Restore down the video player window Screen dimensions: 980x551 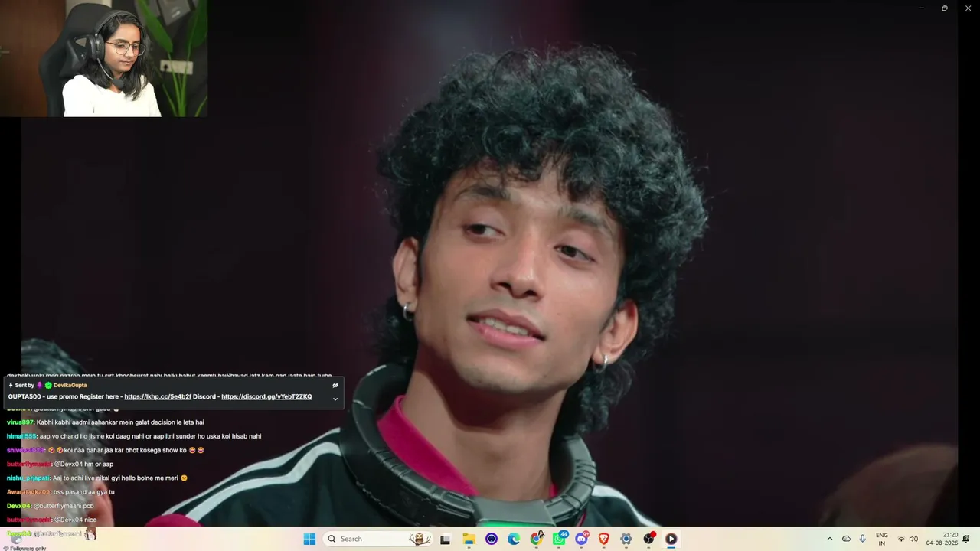point(945,8)
